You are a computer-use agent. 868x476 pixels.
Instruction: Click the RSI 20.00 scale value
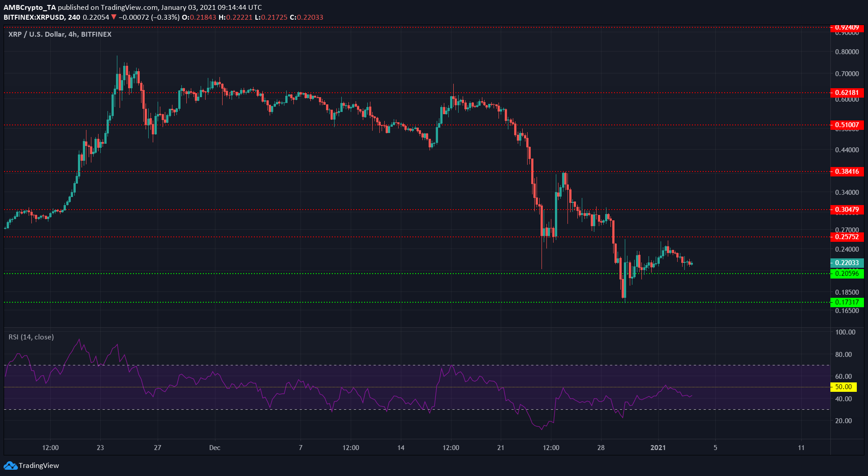click(x=844, y=421)
